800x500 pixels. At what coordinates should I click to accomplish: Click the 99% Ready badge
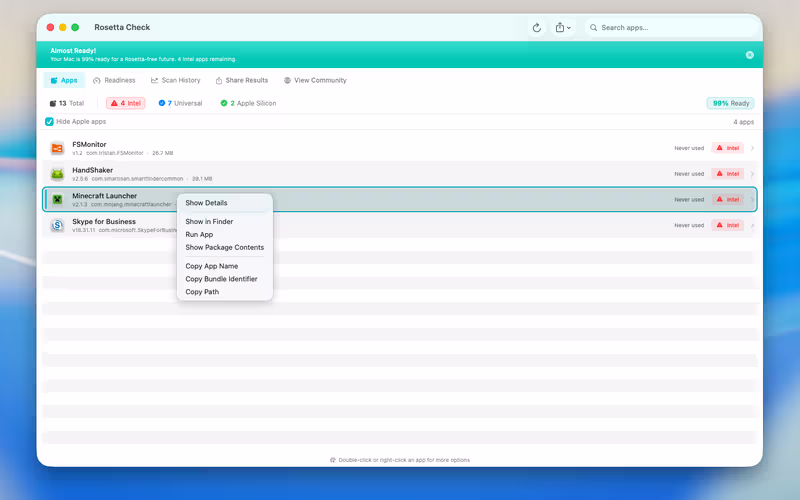[x=731, y=103]
